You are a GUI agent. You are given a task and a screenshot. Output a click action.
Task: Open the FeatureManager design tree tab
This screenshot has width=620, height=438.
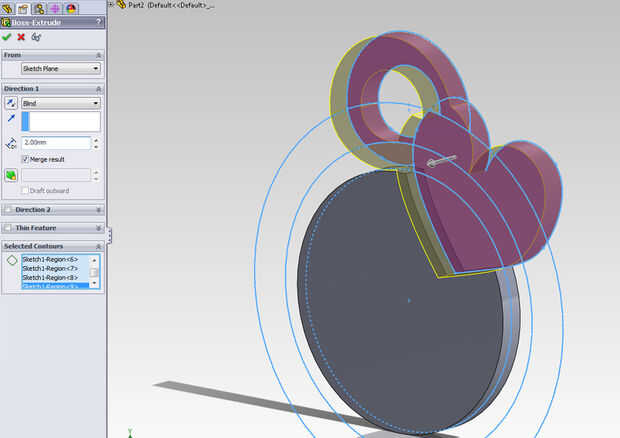pos(7,8)
